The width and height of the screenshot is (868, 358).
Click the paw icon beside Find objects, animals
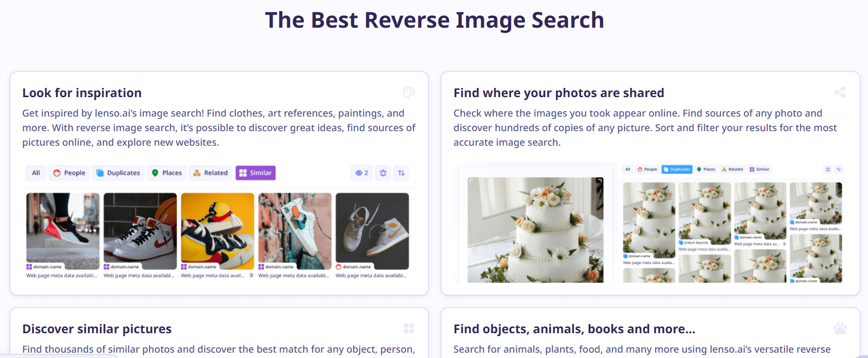[x=840, y=328]
